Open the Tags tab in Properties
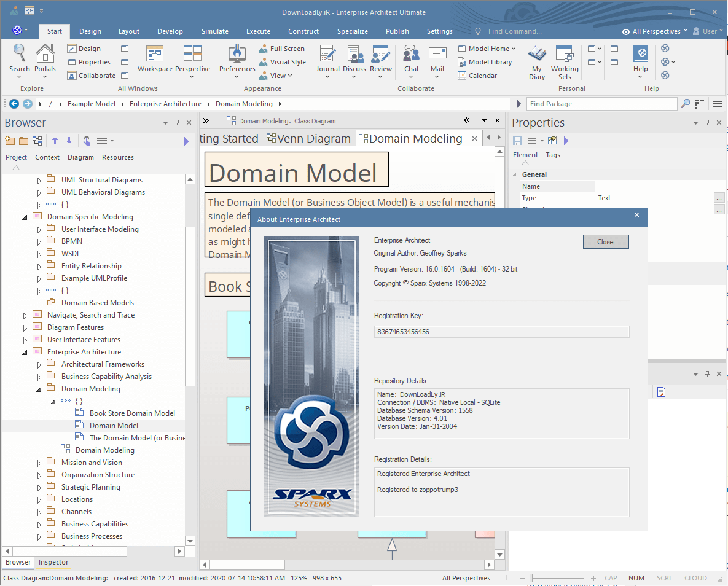The height and width of the screenshot is (586, 728). coord(552,155)
